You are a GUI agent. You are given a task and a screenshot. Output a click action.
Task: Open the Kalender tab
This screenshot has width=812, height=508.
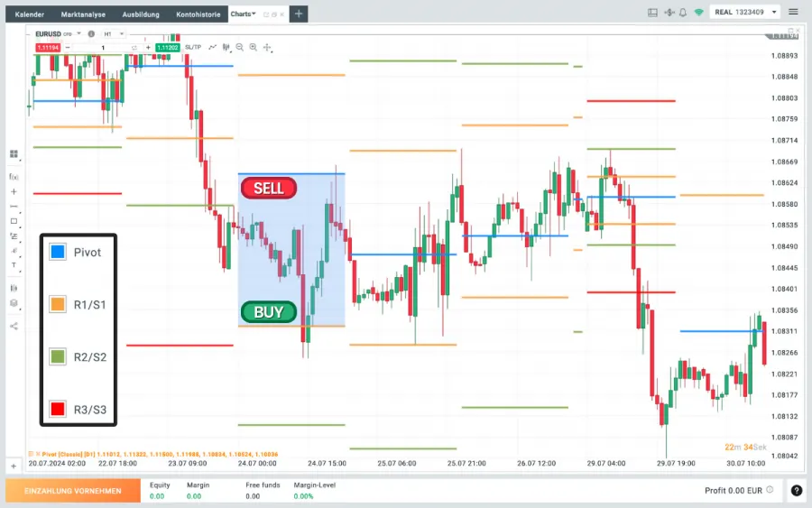[30, 14]
